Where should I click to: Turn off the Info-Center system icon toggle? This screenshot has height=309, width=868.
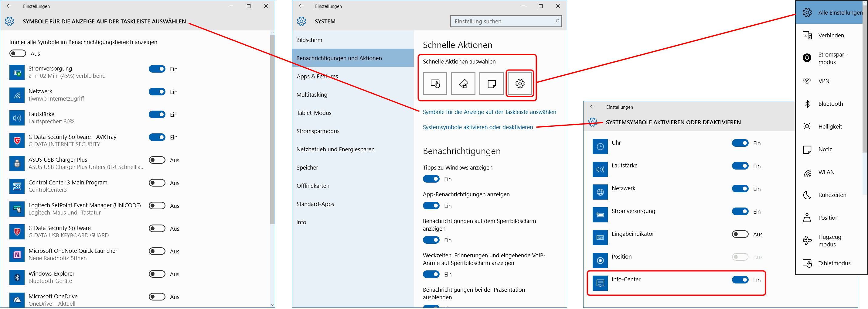click(740, 280)
